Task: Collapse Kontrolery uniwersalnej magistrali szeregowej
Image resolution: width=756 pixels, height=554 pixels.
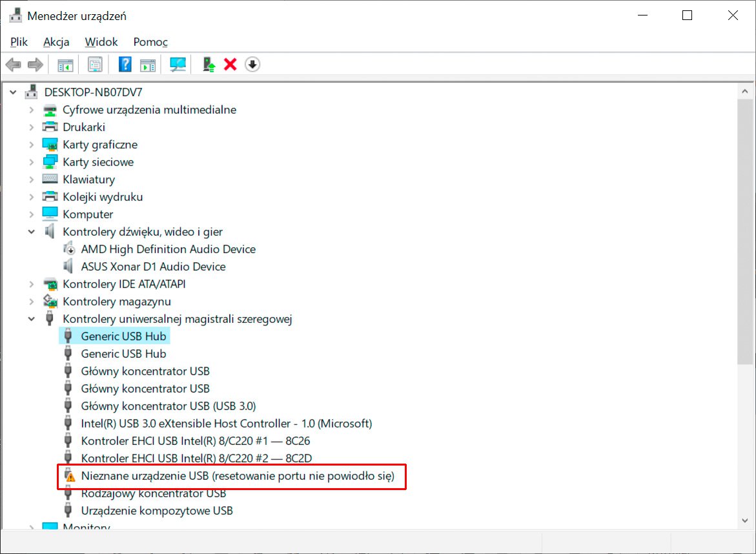Action: [x=32, y=319]
